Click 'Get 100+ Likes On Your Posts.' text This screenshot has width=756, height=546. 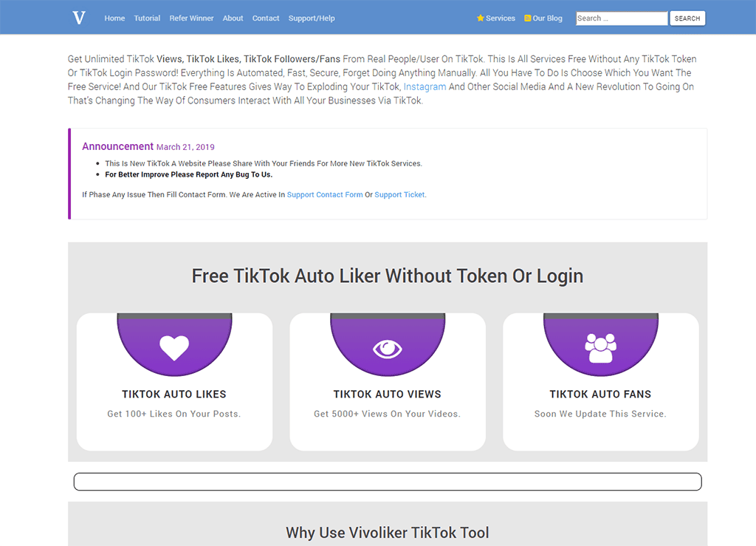pos(174,414)
